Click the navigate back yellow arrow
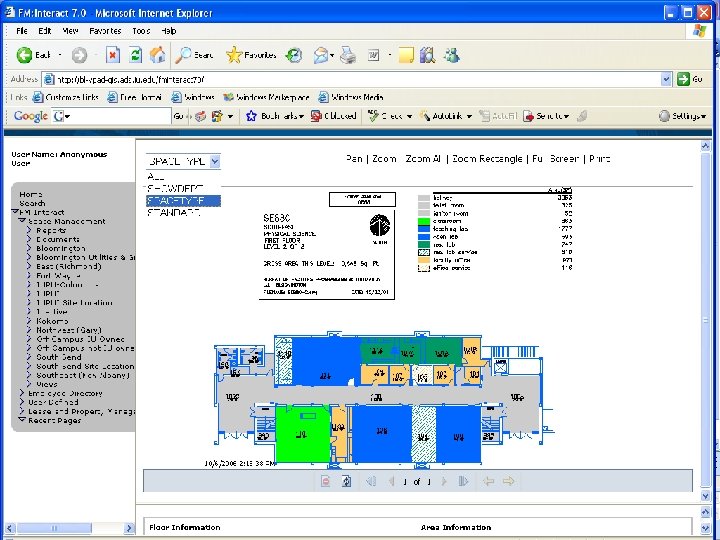 pos(489,481)
